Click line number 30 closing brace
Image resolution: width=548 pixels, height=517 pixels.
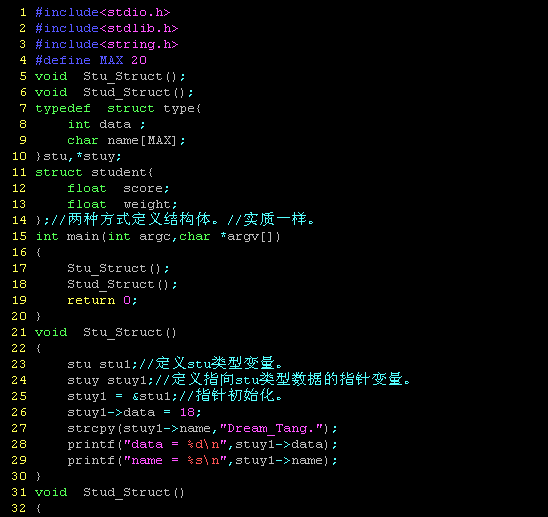coord(38,476)
